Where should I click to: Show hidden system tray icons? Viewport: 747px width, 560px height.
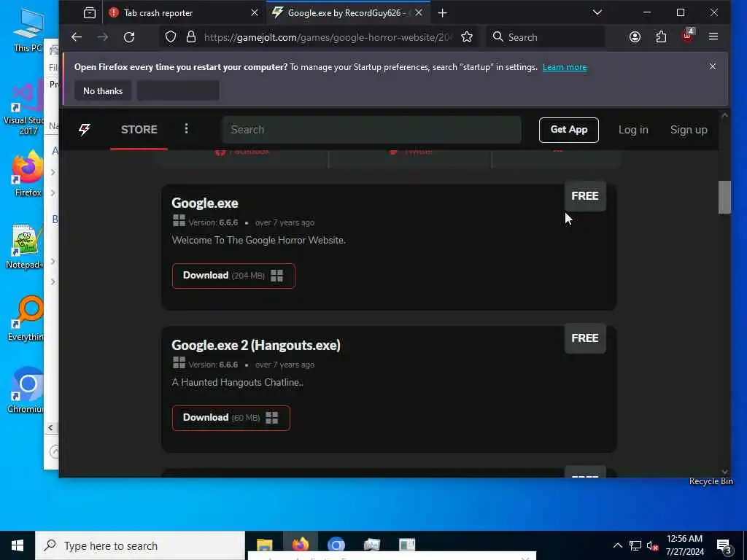(x=617, y=545)
